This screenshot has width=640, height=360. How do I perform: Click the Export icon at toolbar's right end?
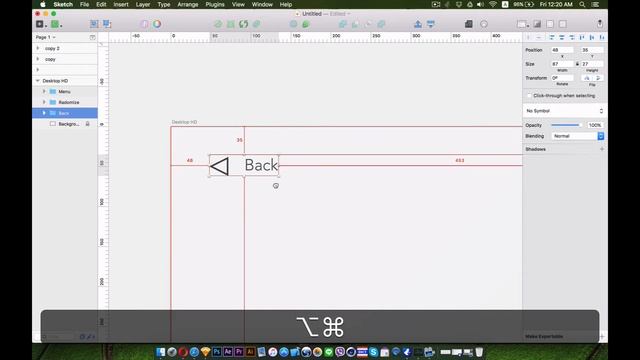pos(600,24)
